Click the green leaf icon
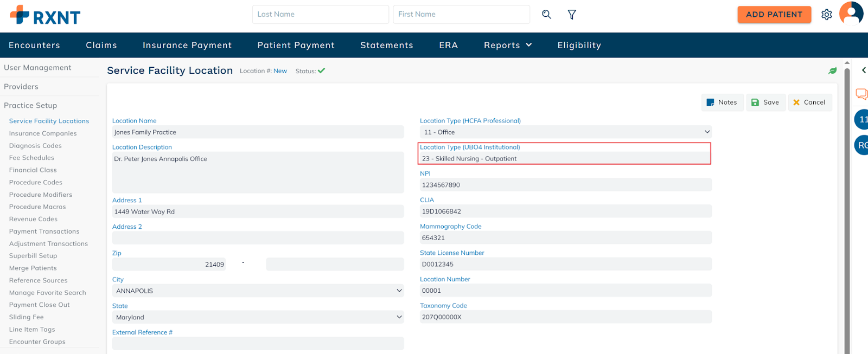Screen dimensions: 868x354 tap(832, 71)
